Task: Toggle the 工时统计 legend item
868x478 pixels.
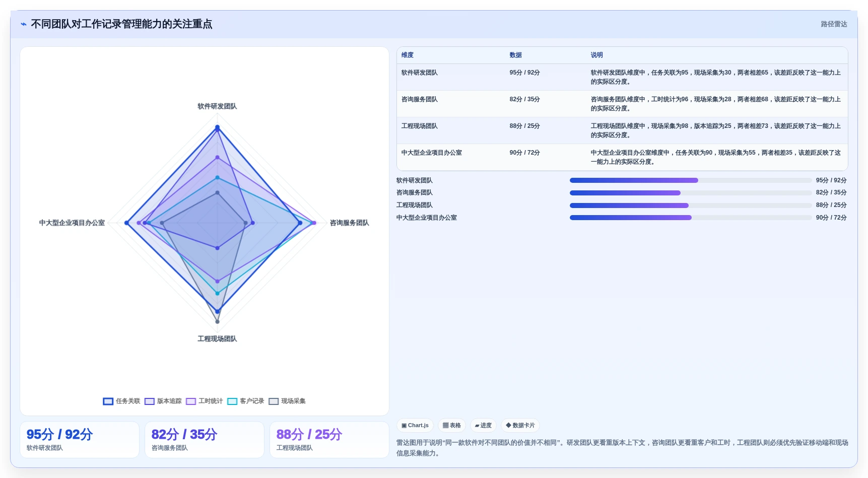Action: click(204, 401)
